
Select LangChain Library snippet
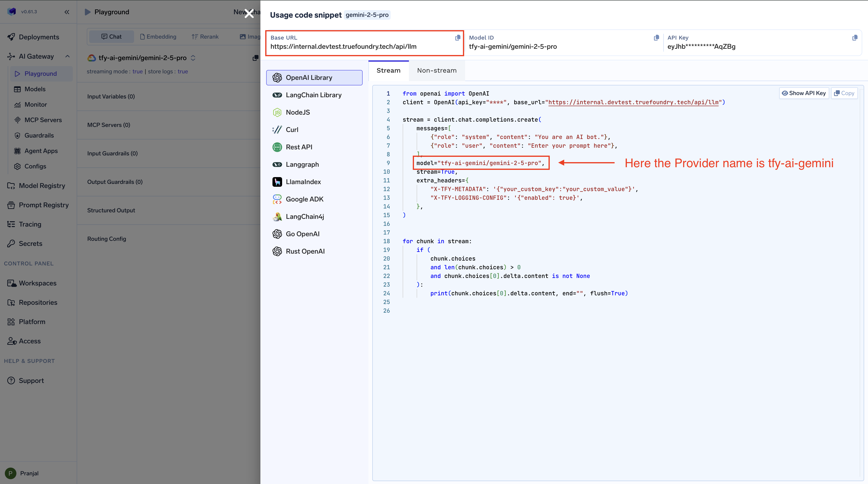pos(314,95)
